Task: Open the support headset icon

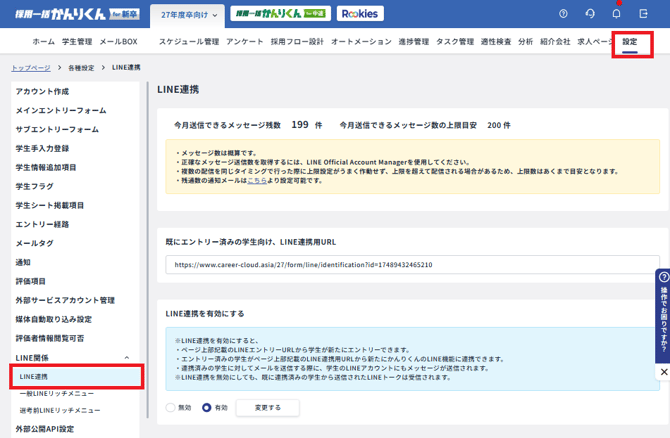Action: click(x=590, y=14)
